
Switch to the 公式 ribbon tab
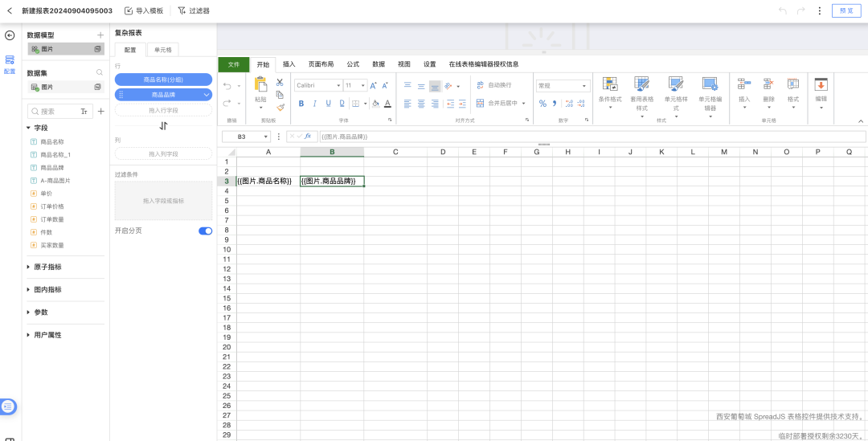coord(353,64)
